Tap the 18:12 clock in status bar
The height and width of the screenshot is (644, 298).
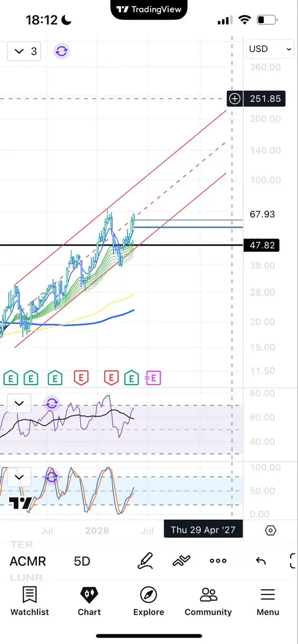(41, 20)
